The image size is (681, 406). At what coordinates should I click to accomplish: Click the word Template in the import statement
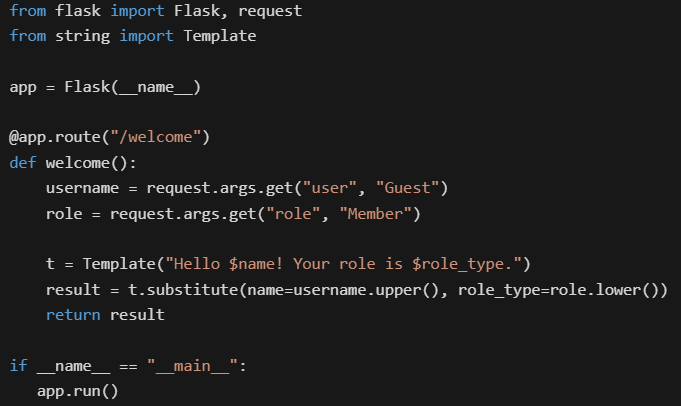pyautogui.click(x=219, y=36)
